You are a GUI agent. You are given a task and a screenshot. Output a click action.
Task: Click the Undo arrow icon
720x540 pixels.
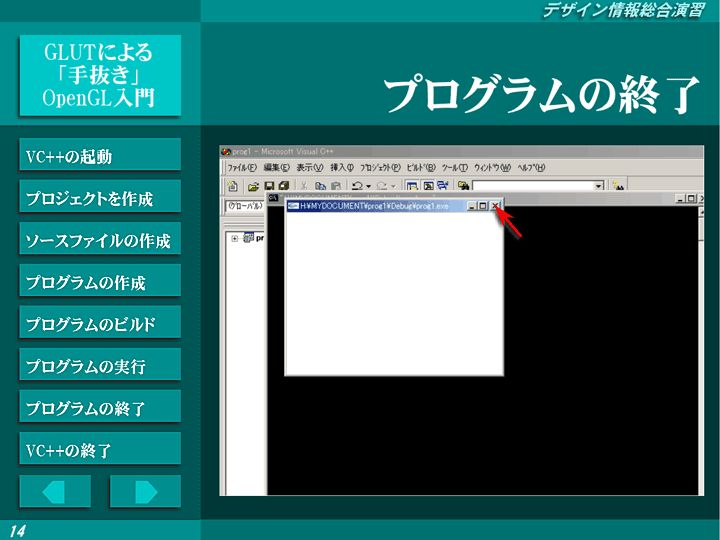[357, 186]
